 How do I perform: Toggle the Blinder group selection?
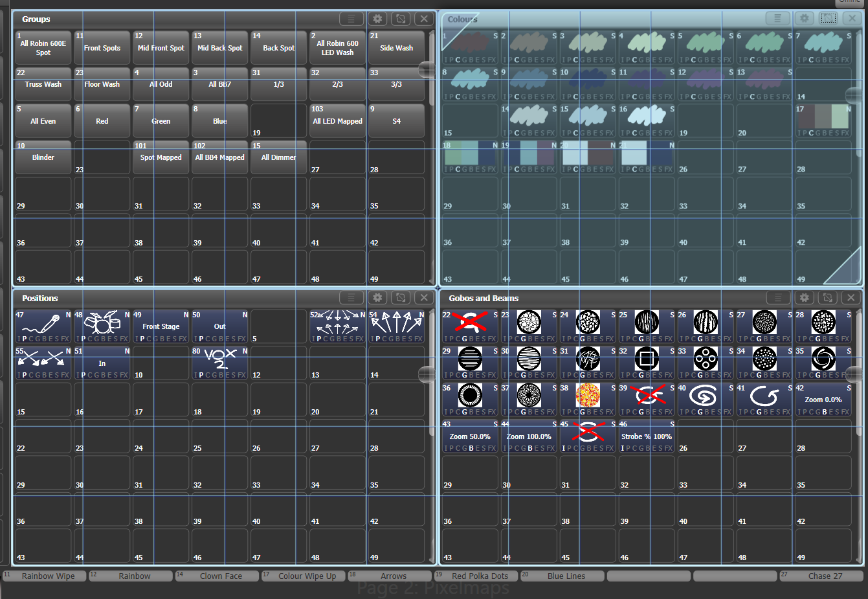point(43,157)
